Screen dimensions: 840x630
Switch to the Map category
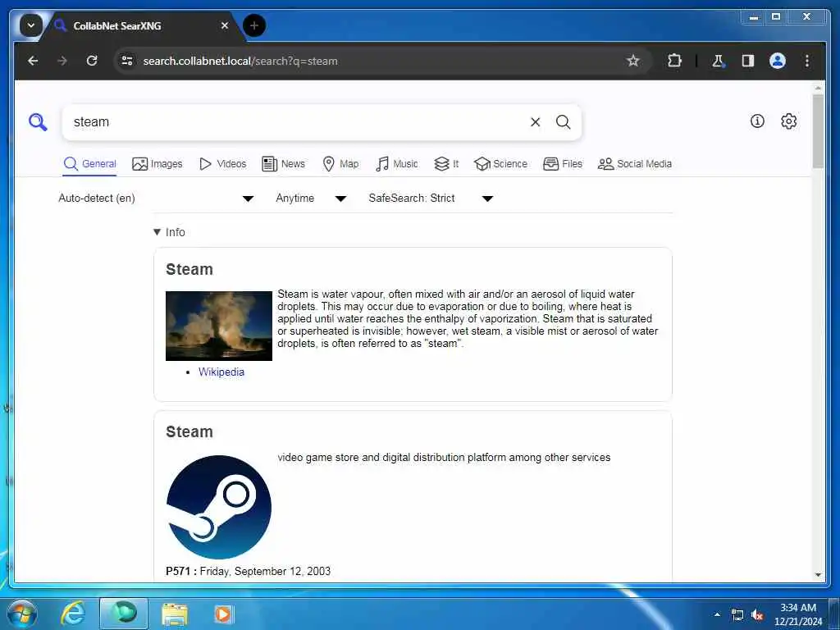340,164
